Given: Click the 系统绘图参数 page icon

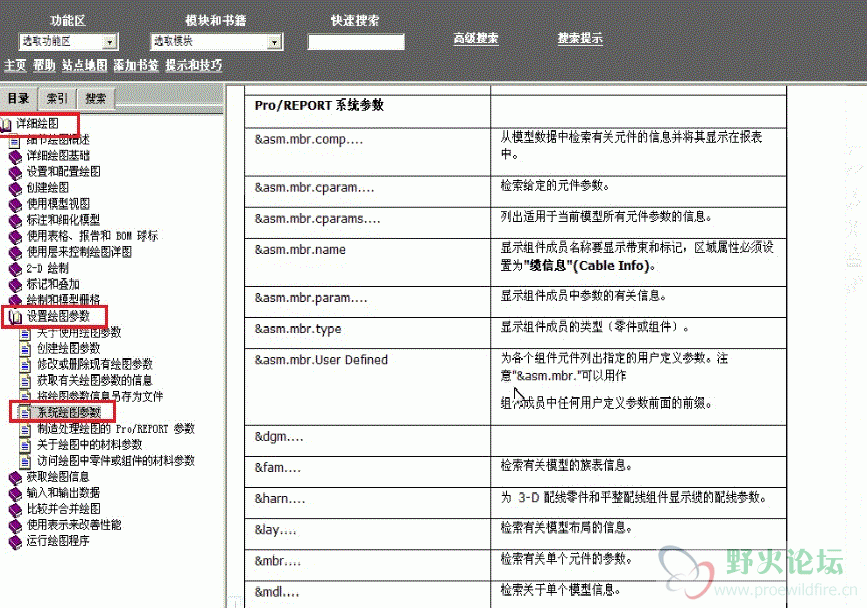Looking at the screenshot, I should pos(25,413).
